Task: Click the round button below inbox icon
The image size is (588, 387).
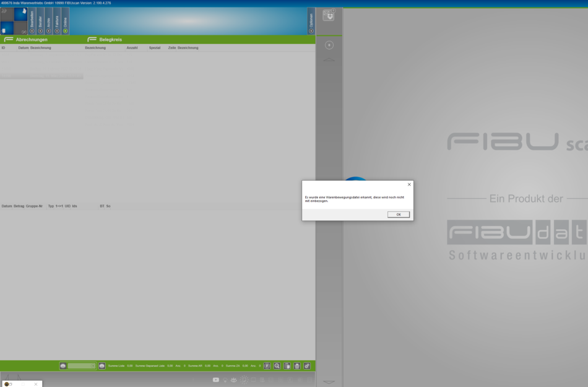Action: tap(329, 45)
